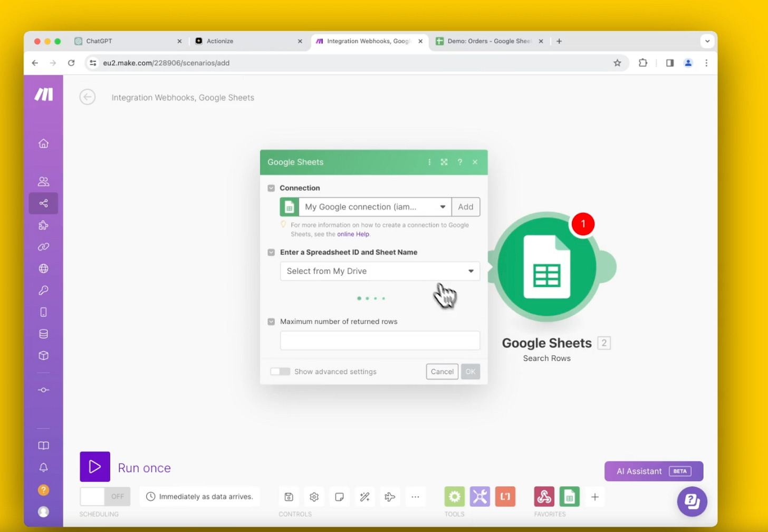The height and width of the screenshot is (532, 768).
Task: Open scenario settings gear icon
Action: pyautogui.click(x=314, y=497)
